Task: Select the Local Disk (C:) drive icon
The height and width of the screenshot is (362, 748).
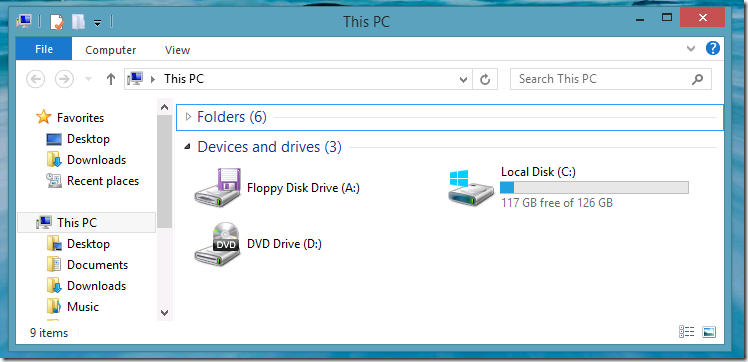Action: (x=471, y=188)
